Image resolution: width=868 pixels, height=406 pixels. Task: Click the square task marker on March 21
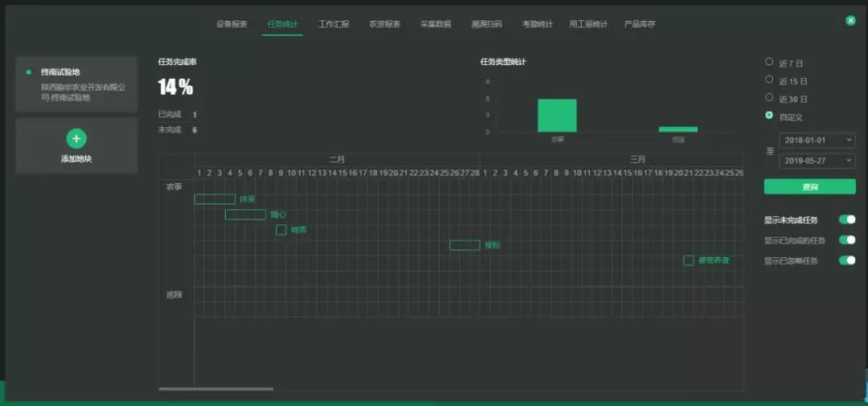point(688,260)
